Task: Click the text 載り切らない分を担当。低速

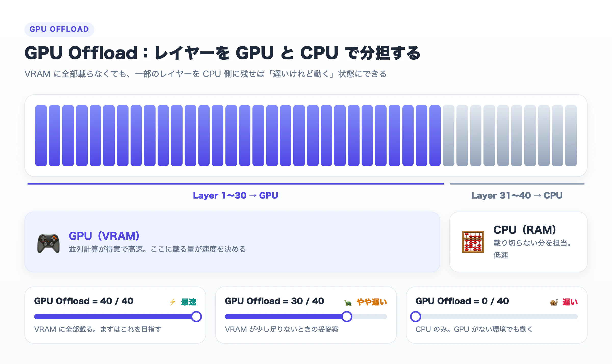Action: tap(533, 249)
